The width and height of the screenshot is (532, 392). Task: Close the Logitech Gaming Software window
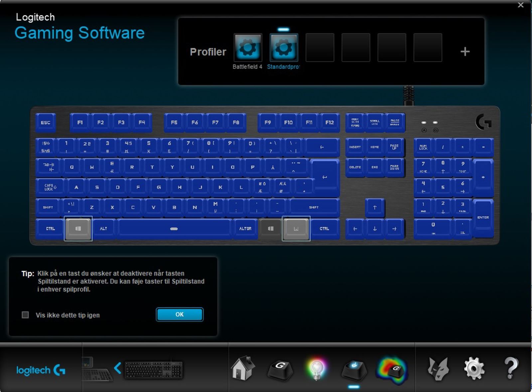pyautogui.click(x=521, y=5)
